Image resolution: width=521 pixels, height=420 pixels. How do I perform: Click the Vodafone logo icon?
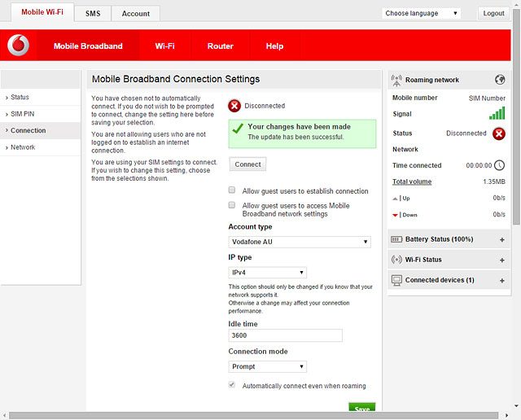18,46
